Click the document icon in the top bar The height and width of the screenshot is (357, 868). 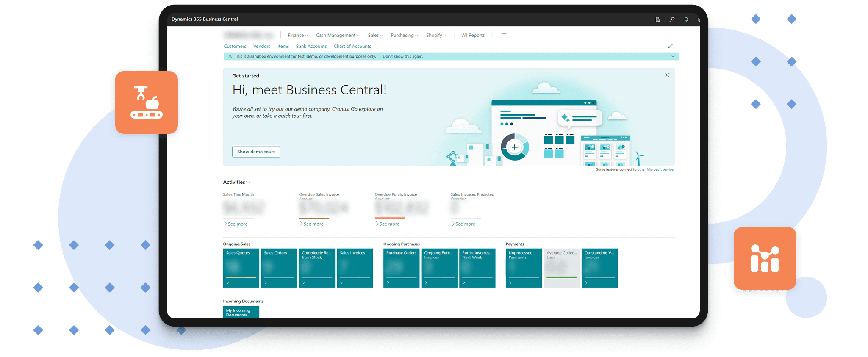657,19
